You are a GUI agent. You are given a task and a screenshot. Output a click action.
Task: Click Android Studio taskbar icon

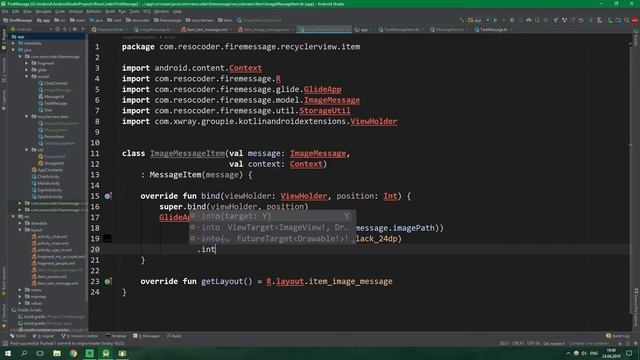106,353
